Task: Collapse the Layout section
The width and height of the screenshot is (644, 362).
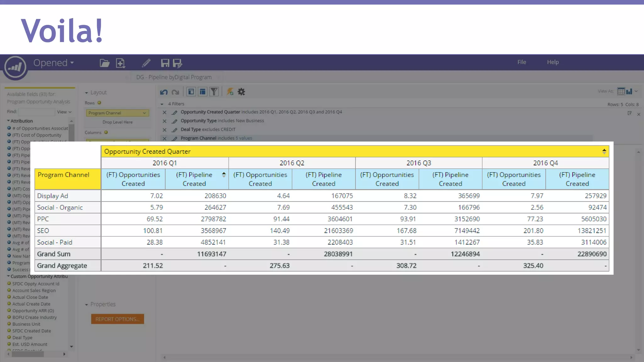Action: pos(86,93)
